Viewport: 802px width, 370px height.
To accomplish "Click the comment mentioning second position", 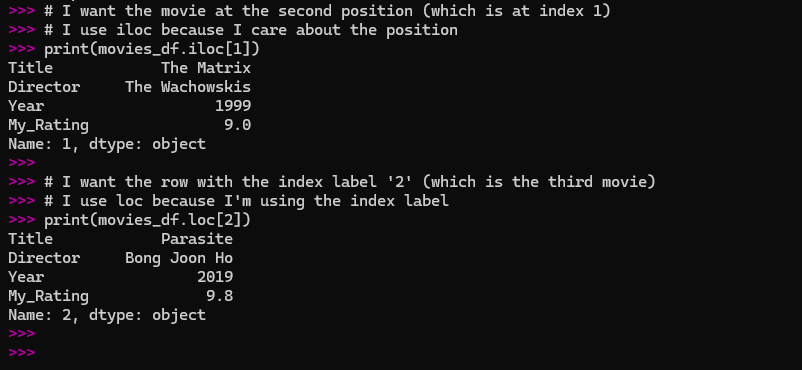I will [327, 11].
